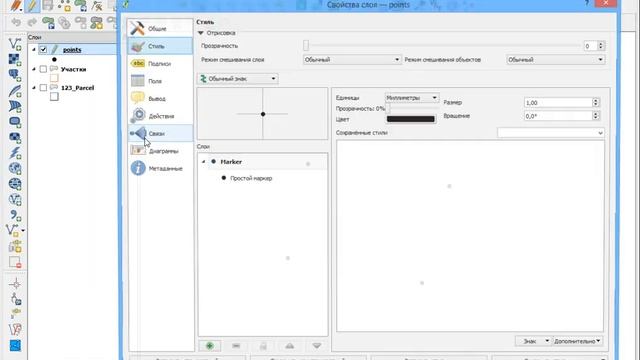Click the layer transparency slider handle
Viewport: 640px width, 360px height.
click(306, 46)
